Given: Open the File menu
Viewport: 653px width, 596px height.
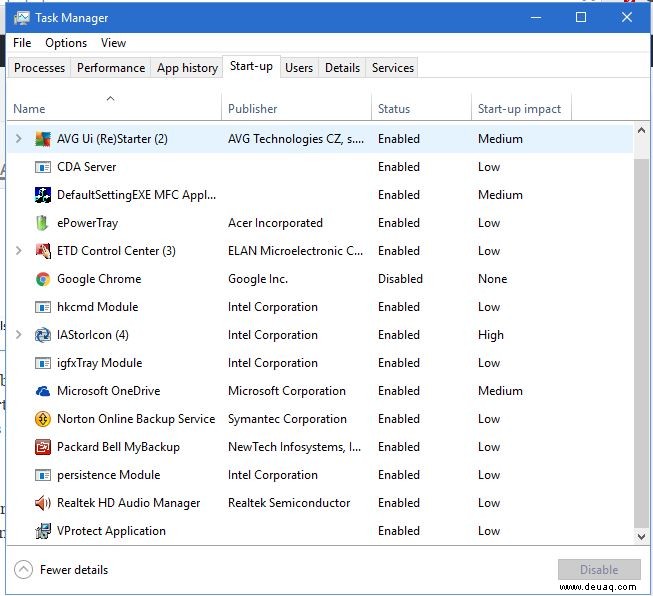Looking at the screenshot, I should [x=22, y=43].
